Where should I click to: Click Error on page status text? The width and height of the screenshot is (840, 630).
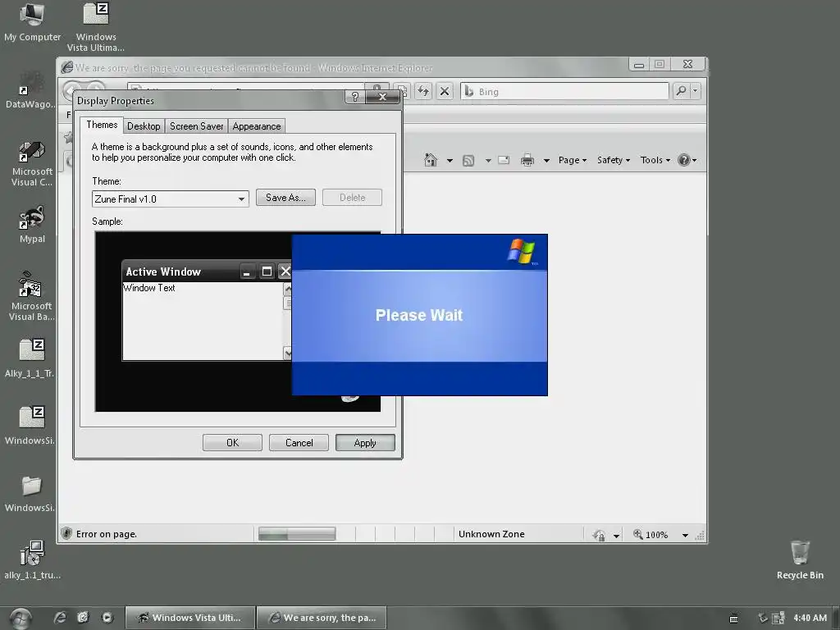point(106,534)
